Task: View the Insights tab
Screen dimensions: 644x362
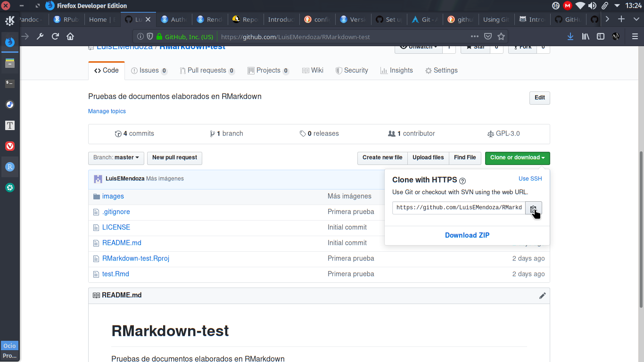Action: point(396,71)
